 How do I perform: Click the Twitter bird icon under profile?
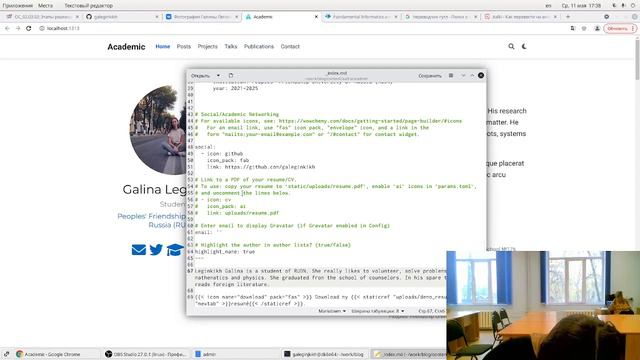pyautogui.click(x=156, y=250)
